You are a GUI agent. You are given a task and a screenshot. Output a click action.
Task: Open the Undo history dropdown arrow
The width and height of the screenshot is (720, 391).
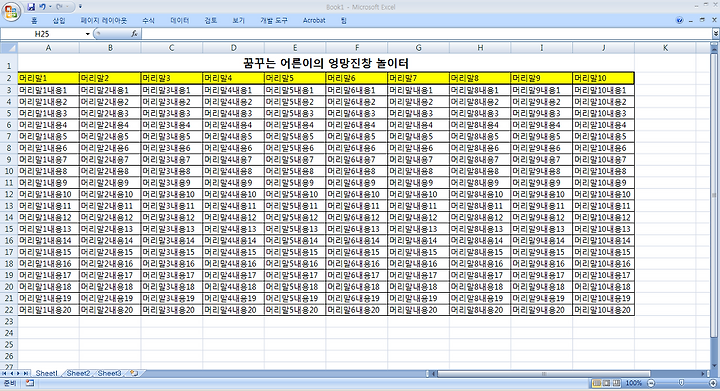[x=50, y=7]
